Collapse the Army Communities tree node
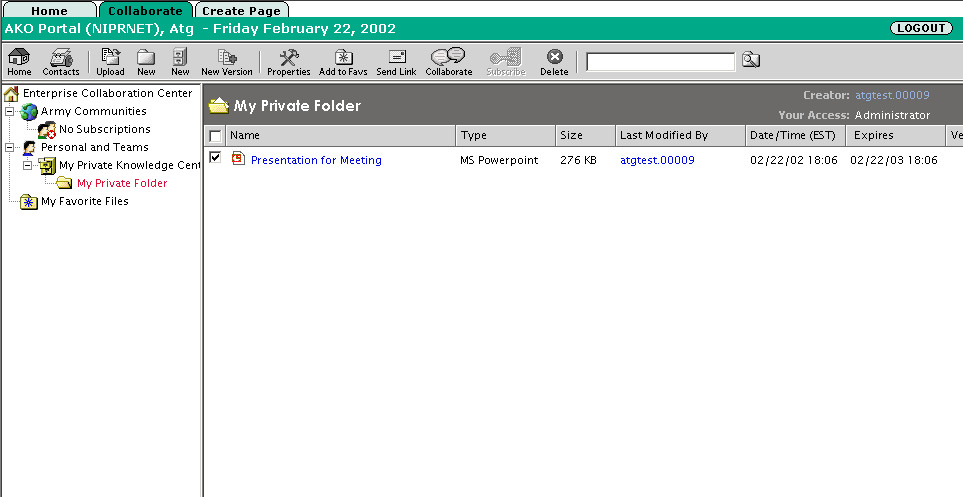 tap(10, 111)
